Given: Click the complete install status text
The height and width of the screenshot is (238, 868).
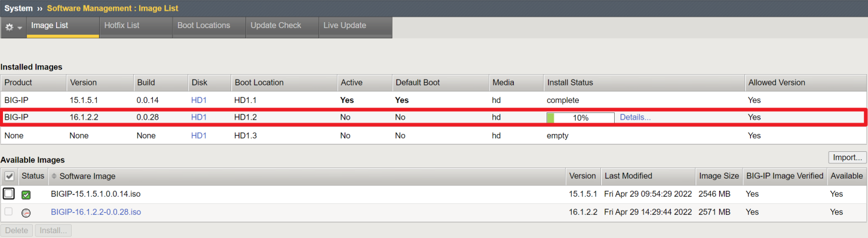Looking at the screenshot, I should 563,100.
